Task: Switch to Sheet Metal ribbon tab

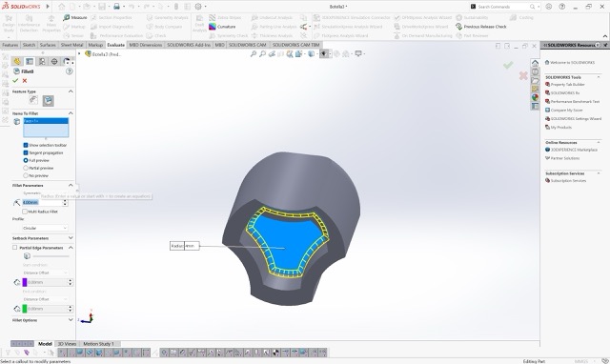Action: [72, 45]
